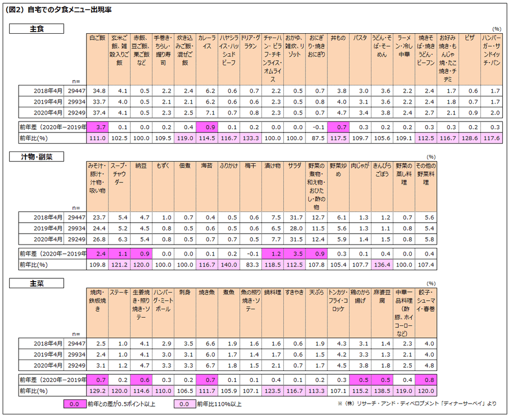Select the 前年比(%) row label in 主菜 table
Viewport: 512px width, 420px height.
point(34,391)
